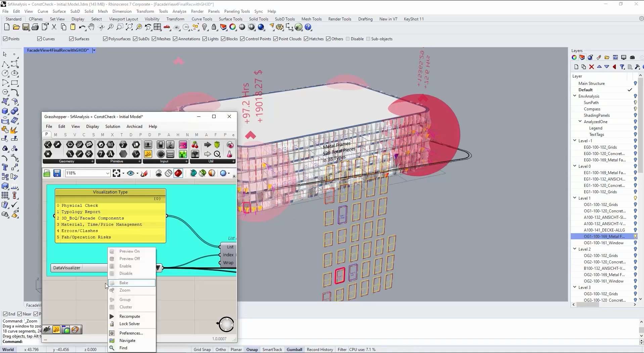Enable the Disable filter checkbox
The height and width of the screenshot is (353, 644).
[x=348, y=39]
